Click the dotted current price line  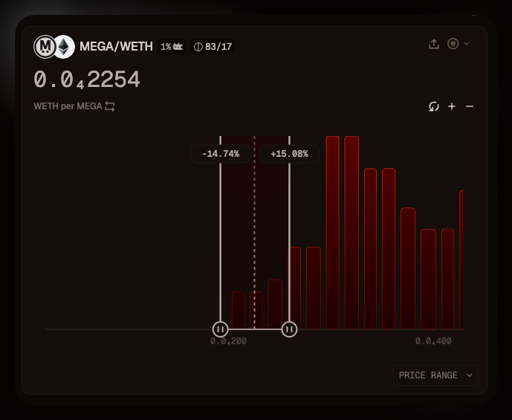pyautogui.click(x=255, y=232)
